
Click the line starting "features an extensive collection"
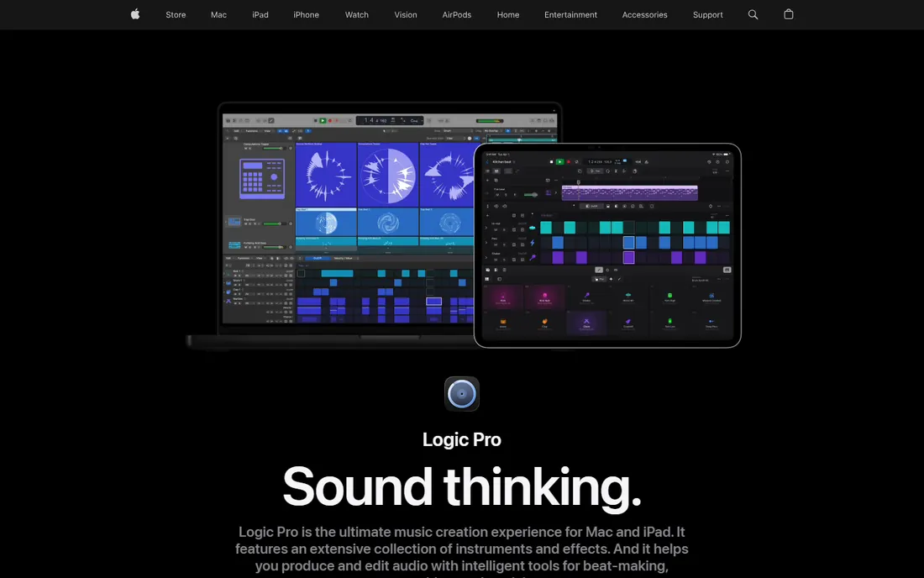[x=462, y=549]
